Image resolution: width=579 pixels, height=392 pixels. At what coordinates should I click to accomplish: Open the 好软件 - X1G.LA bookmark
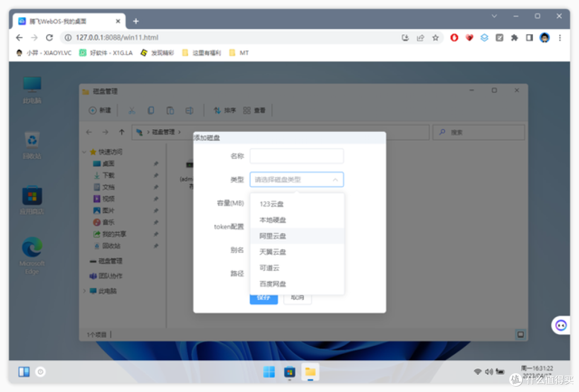click(106, 52)
